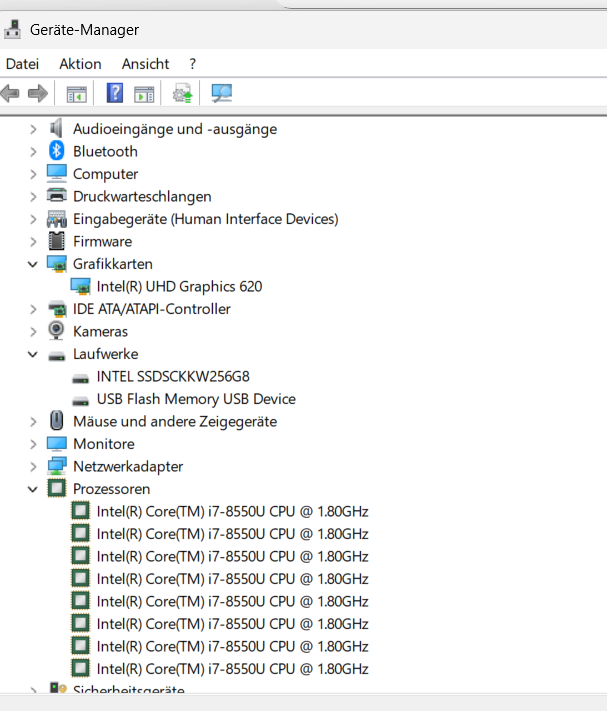The width and height of the screenshot is (607, 711).
Task: Select the Grafikkarten category label
Action: click(x=113, y=264)
